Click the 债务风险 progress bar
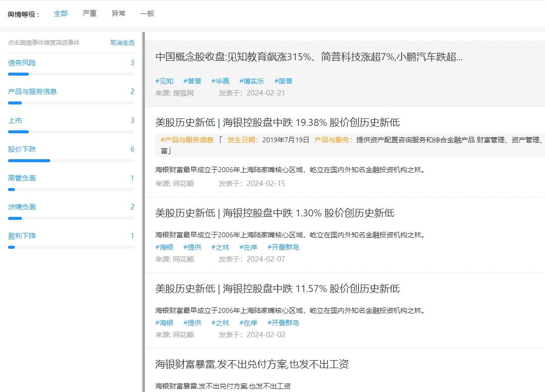 [x=71, y=74]
